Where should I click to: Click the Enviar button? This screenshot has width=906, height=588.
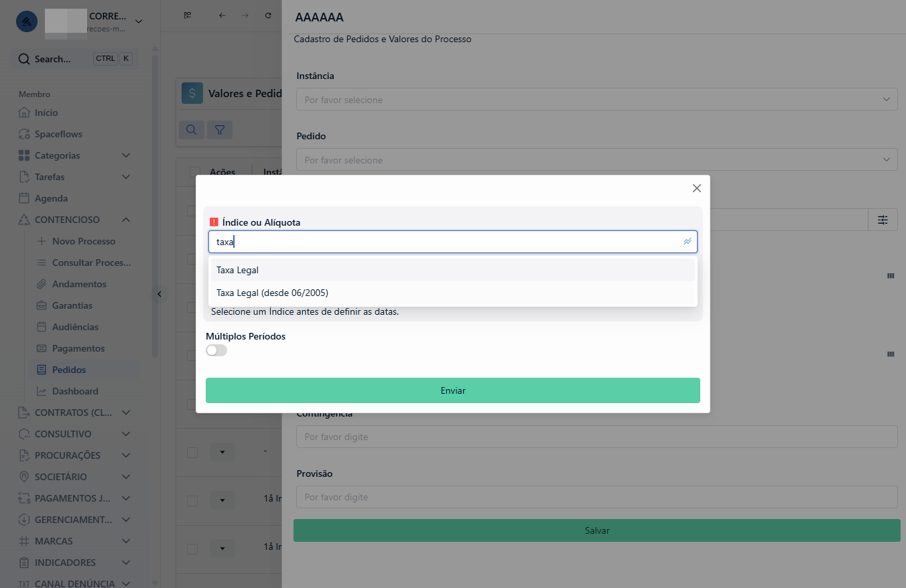(453, 390)
